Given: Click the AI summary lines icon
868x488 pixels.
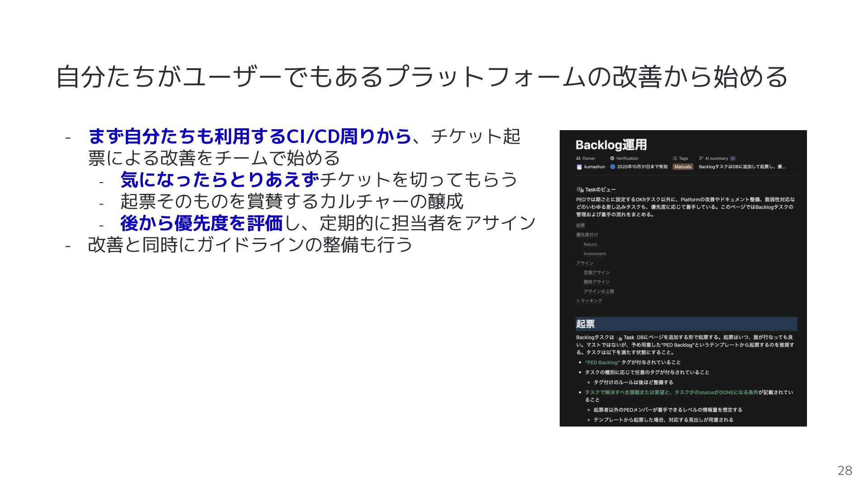Looking at the screenshot, I should point(701,159).
